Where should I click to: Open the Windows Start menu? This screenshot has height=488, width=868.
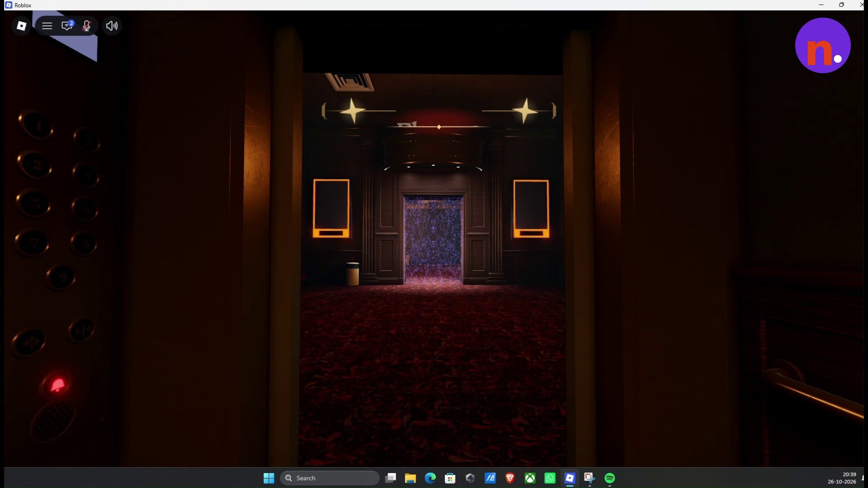tap(269, 478)
